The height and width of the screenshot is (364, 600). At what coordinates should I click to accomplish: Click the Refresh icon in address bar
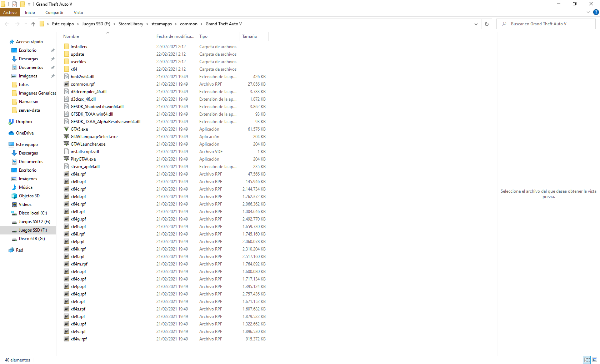[486, 24]
